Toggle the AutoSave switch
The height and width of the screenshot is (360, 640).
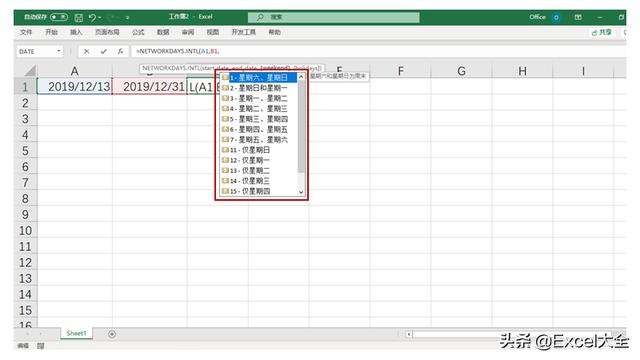pyautogui.click(x=59, y=17)
